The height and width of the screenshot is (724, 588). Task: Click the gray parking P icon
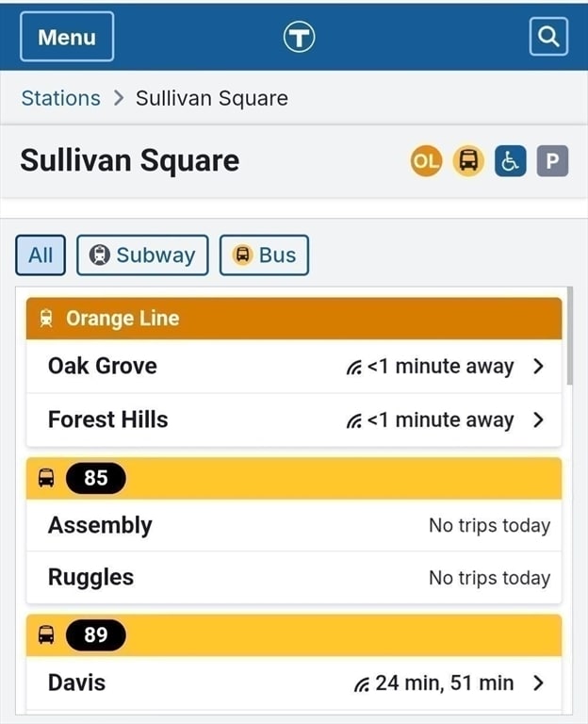click(x=552, y=160)
